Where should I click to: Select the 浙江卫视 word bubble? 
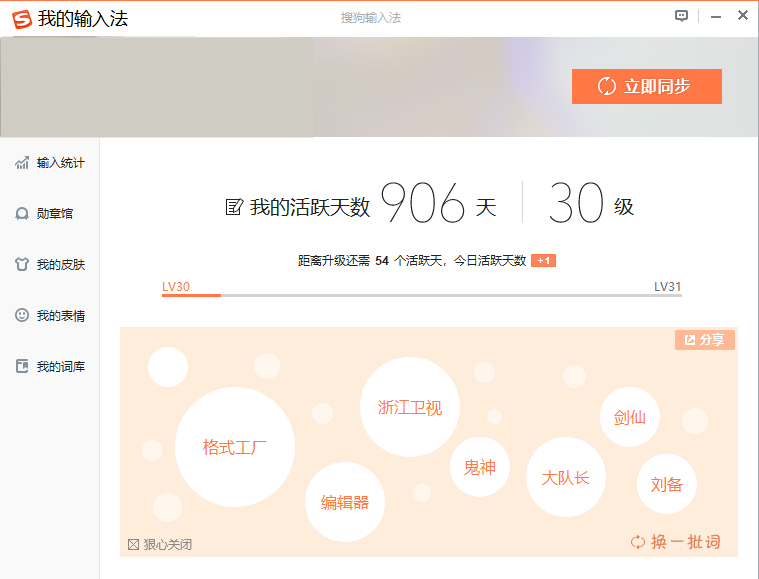tap(410, 407)
